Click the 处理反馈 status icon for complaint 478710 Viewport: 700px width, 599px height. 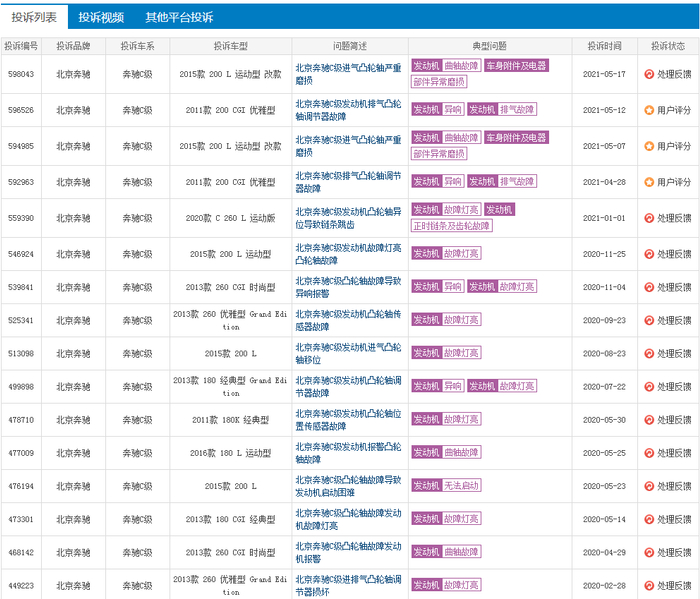pyautogui.click(x=649, y=420)
